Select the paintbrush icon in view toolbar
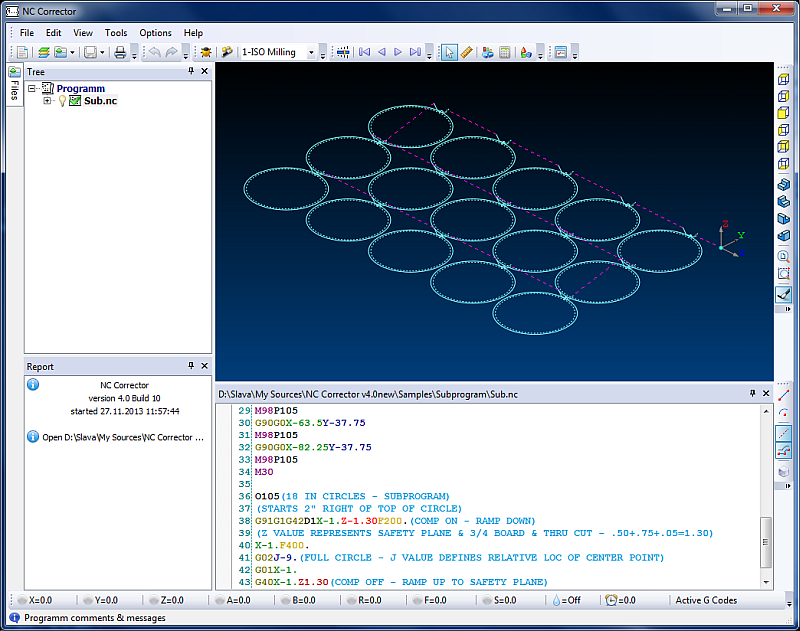The image size is (800, 631). coord(784,294)
